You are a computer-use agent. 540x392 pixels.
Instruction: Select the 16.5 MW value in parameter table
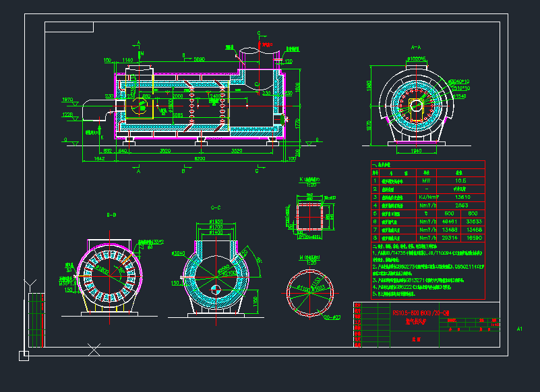pos(462,181)
